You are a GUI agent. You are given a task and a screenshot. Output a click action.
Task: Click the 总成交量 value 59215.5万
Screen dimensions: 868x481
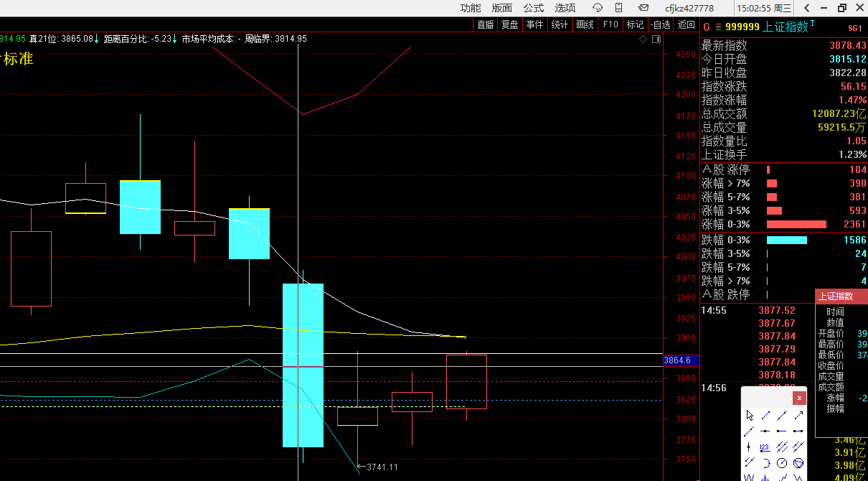tap(841, 127)
